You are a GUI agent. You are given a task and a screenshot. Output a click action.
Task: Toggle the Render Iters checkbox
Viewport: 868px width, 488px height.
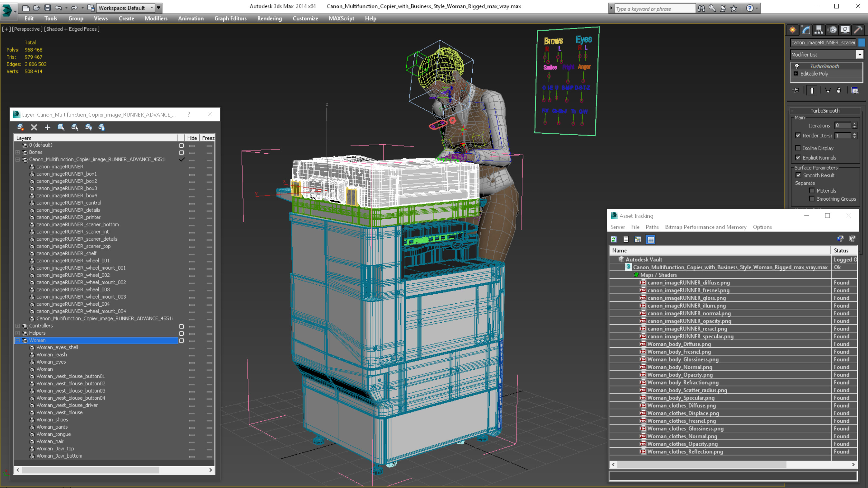798,135
